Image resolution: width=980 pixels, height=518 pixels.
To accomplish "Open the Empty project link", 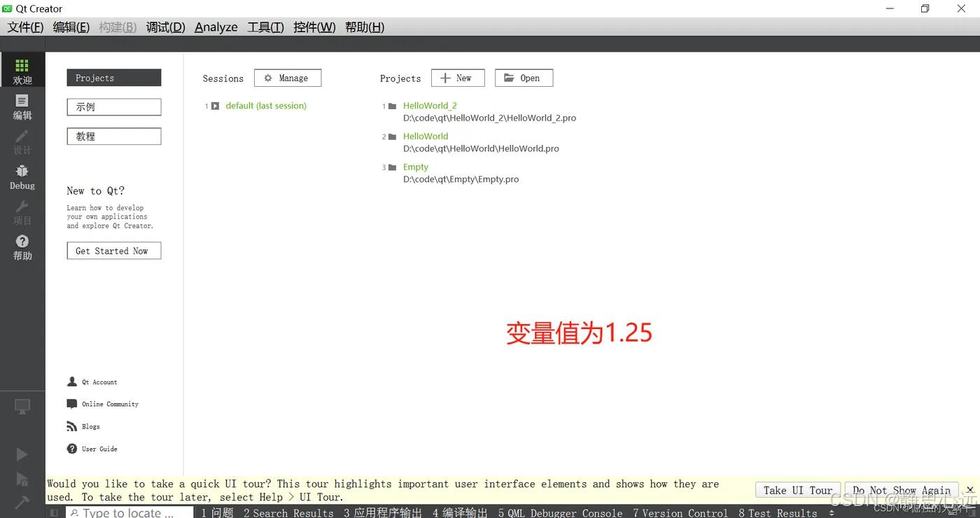I will (x=416, y=167).
